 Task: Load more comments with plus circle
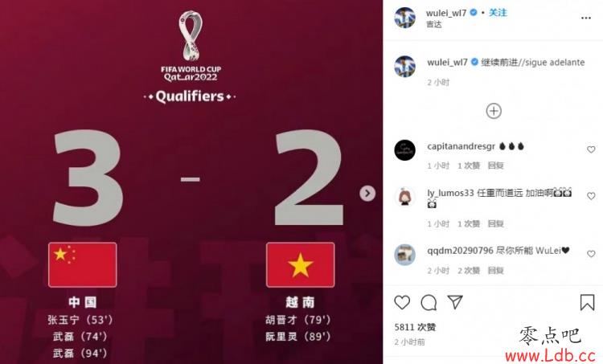494,111
